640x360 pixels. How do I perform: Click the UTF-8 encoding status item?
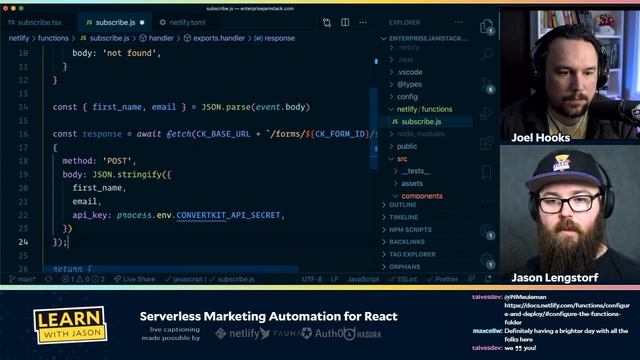(x=312, y=279)
